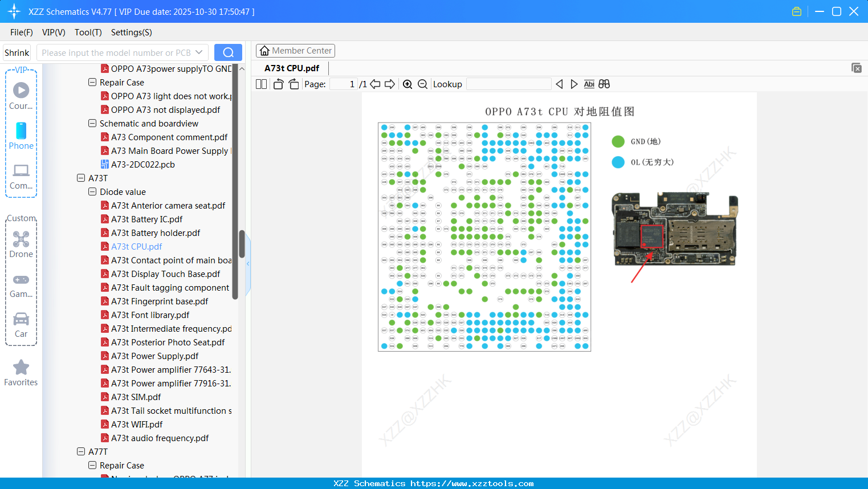Collapse the Schematic and boardview folder
Screen dimensions: 868x489
(x=92, y=123)
